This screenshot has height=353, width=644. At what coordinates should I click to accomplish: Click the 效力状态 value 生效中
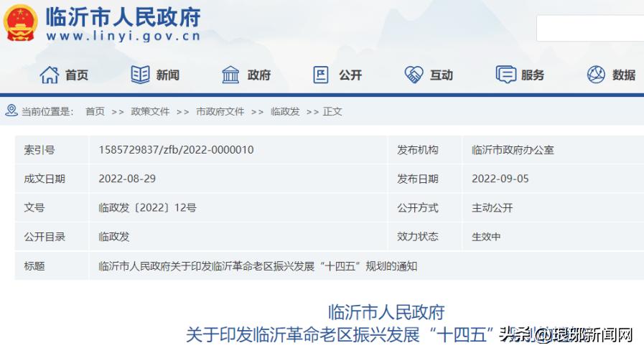point(486,237)
